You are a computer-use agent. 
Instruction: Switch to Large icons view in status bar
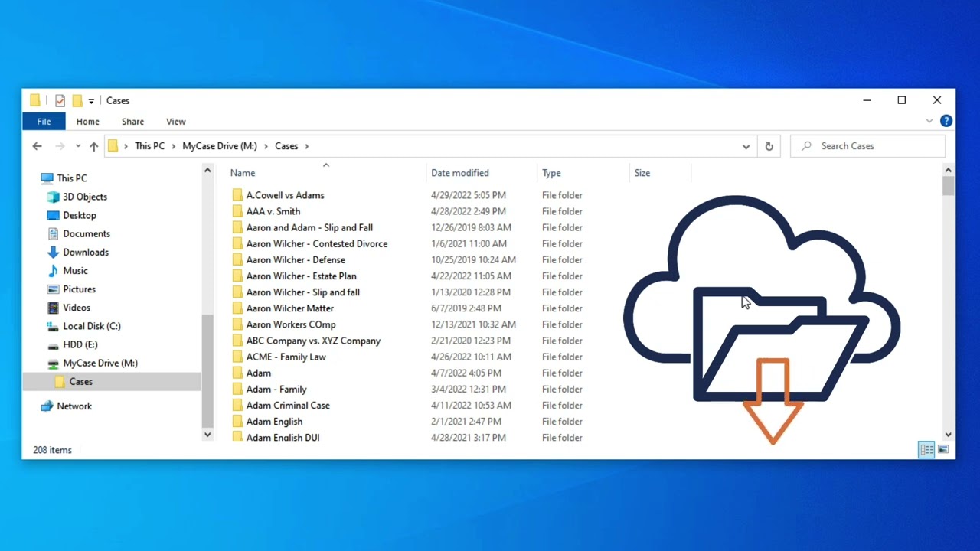(943, 450)
